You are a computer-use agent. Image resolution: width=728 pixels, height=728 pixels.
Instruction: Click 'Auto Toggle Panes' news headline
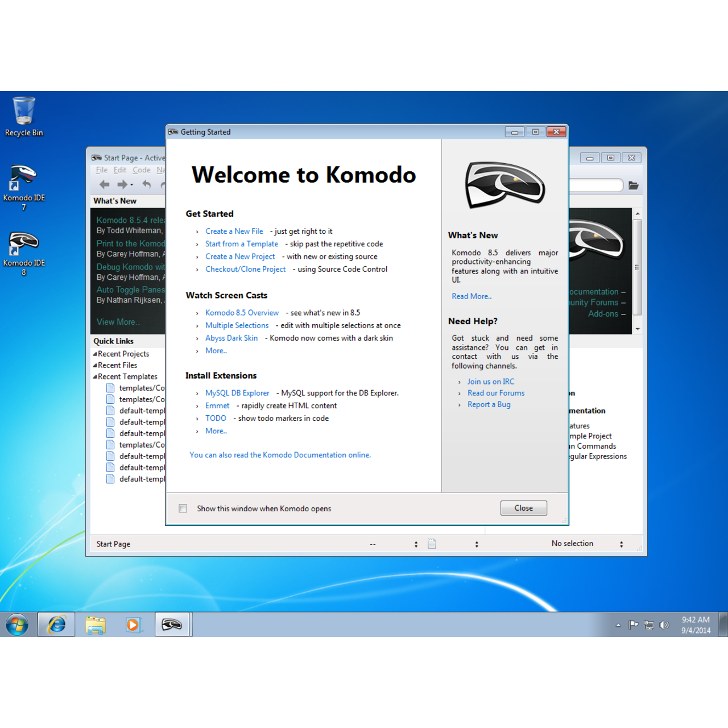(130, 289)
